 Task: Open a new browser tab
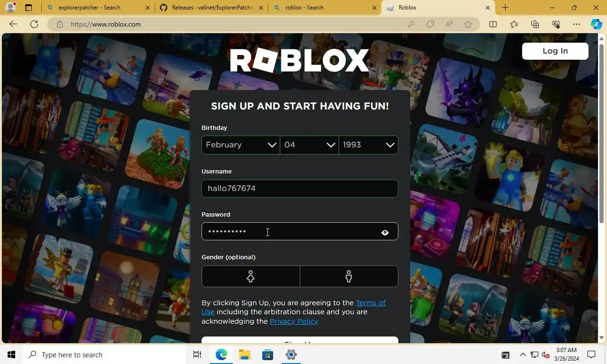tap(505, 8)
